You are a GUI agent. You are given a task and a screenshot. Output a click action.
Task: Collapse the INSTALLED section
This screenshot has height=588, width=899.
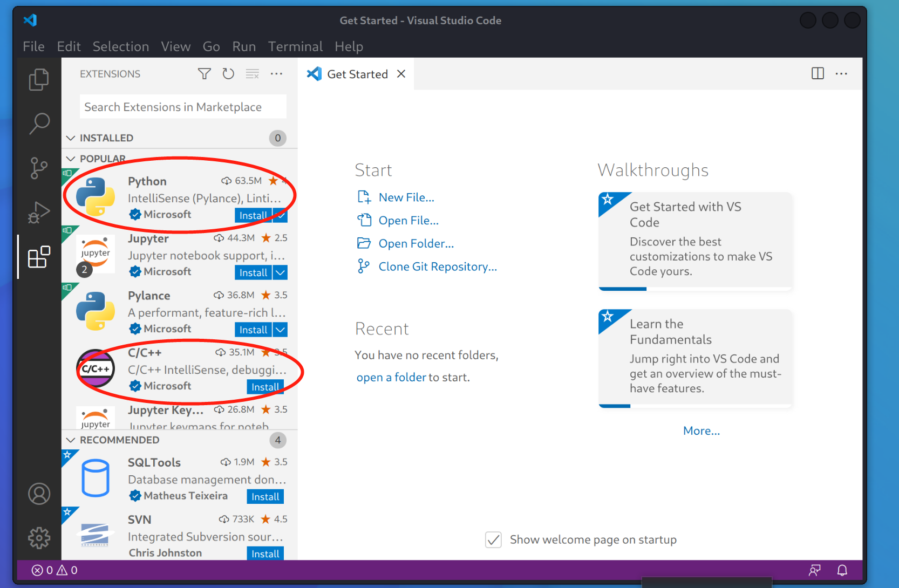coord(70,138)
